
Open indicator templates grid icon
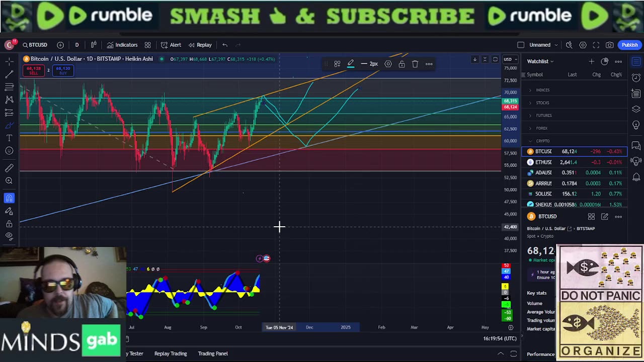click(148, 45)
